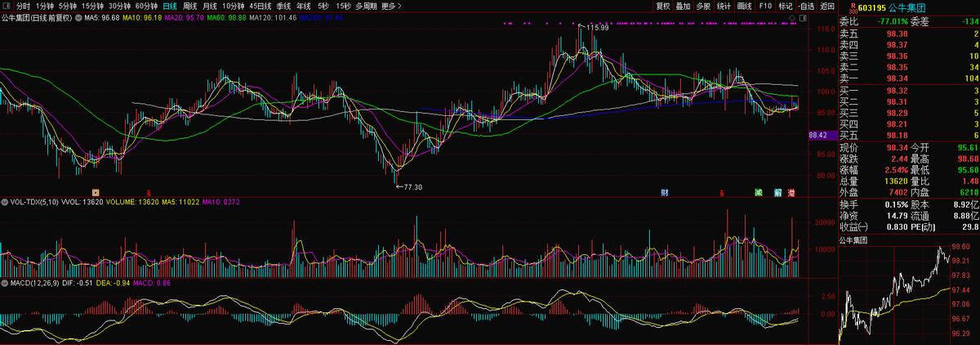
Task: Click the panel toggle icon at top-left corner
Action: [7, 6]
